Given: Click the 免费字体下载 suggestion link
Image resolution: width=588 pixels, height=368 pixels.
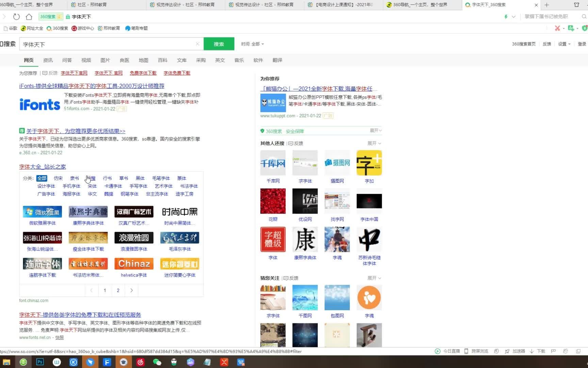Looking at the screenshot, I should (143, 73).
